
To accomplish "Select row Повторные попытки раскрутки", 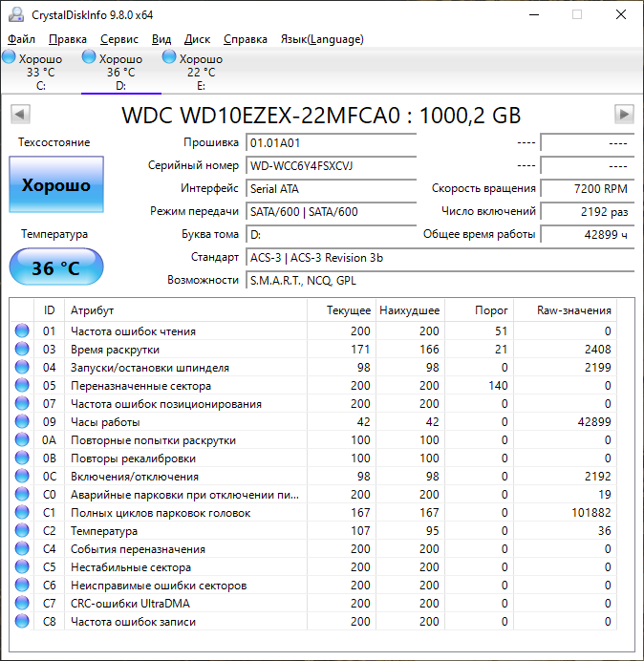I will [313, 439].
